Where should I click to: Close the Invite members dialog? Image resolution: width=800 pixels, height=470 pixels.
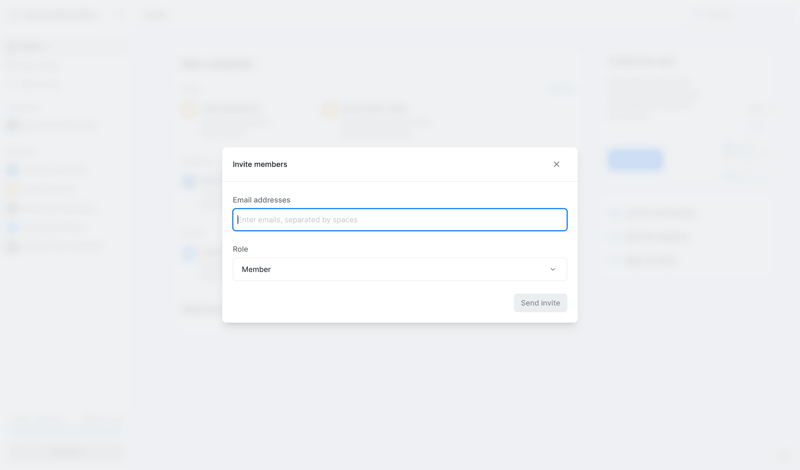point(556,164)
